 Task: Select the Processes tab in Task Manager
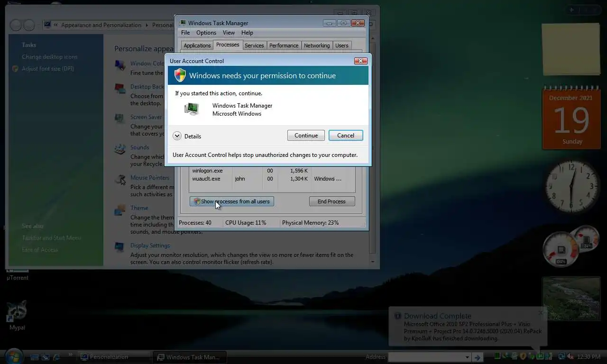tap(228, 45)
